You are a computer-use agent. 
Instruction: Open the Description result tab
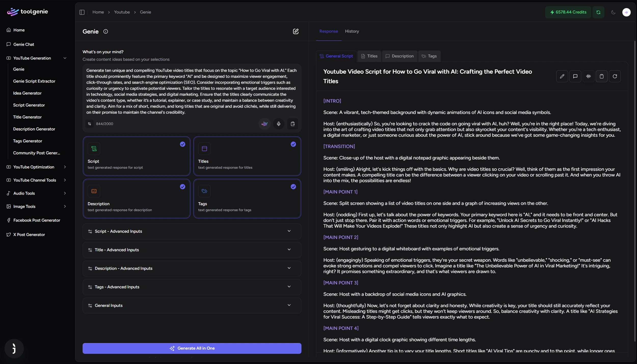tap(399, 56)
